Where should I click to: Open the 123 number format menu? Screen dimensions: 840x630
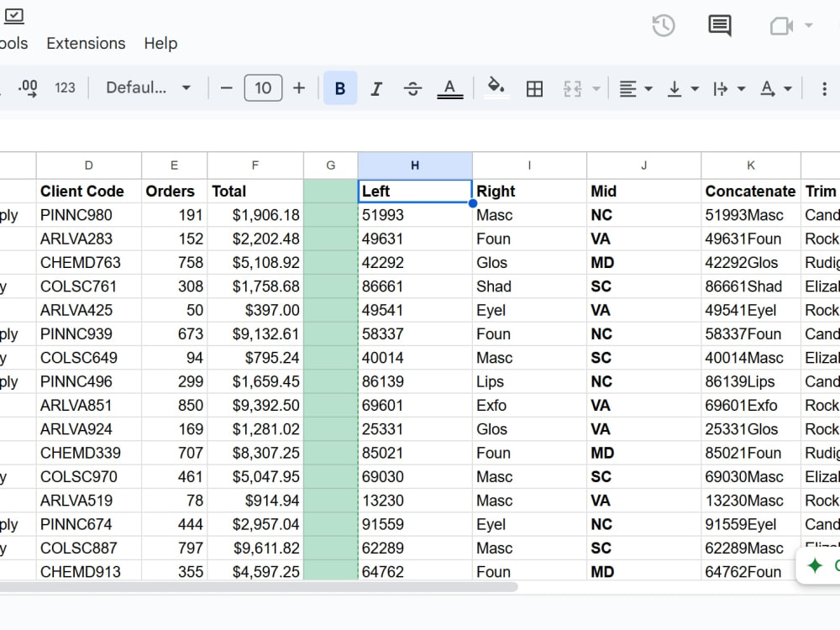(65, 88)
